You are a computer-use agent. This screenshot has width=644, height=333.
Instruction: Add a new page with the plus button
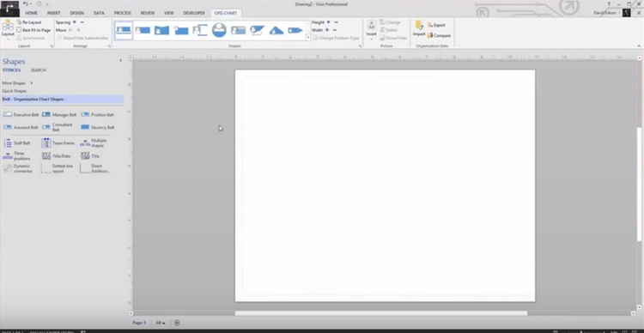pos(177,324)
